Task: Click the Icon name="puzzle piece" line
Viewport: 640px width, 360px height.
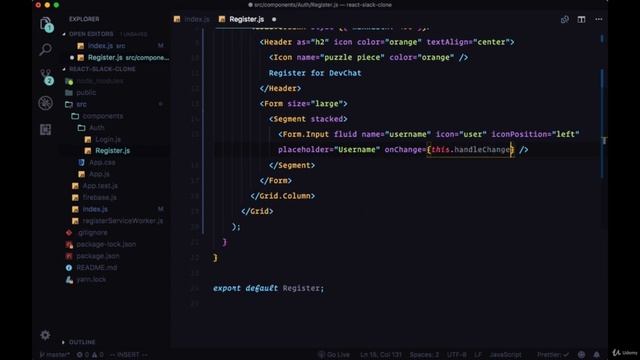Action: click(368, 58)
